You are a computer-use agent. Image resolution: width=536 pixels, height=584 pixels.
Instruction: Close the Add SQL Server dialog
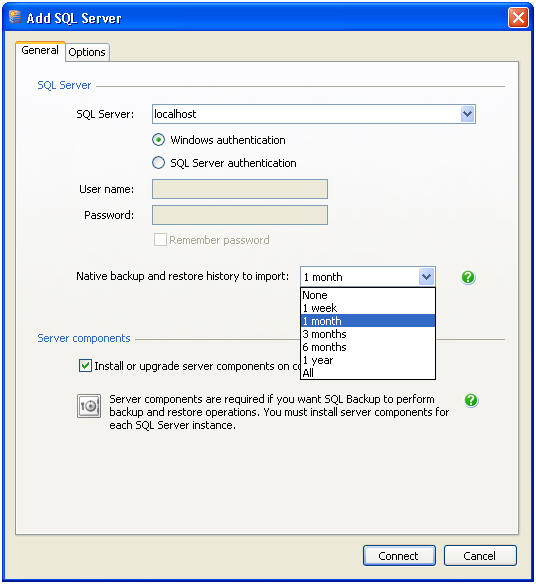tap(518, 18)
